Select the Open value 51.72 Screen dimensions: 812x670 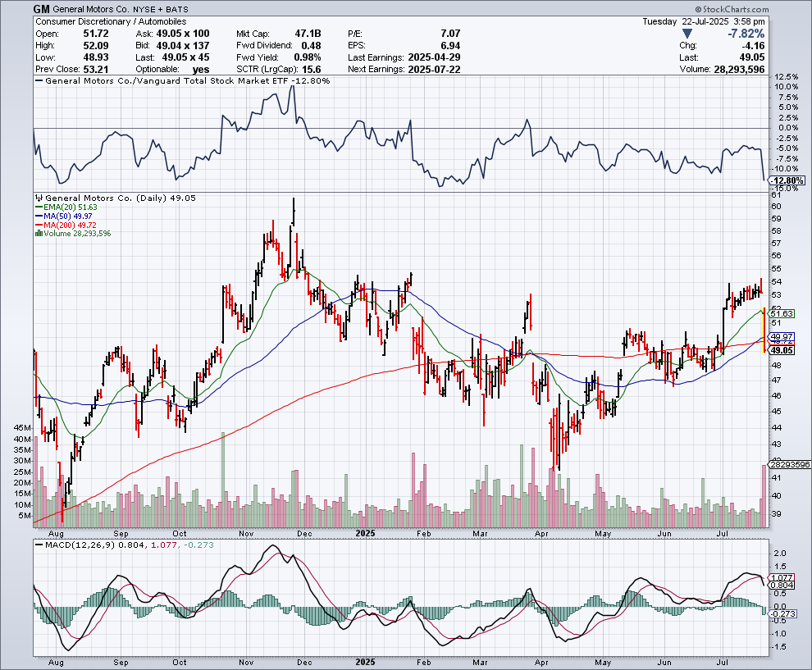[96, 34]
